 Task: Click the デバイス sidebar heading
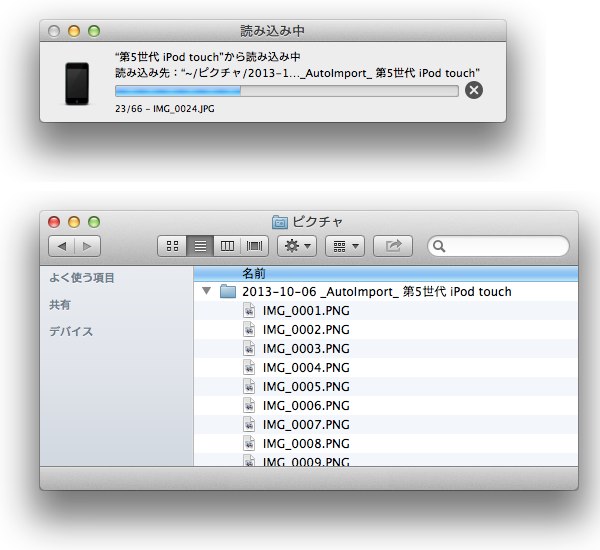[71, 331]
